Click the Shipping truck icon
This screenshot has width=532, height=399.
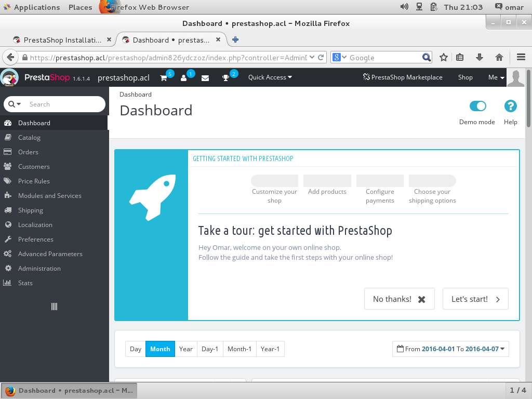[x=8, y=210]
